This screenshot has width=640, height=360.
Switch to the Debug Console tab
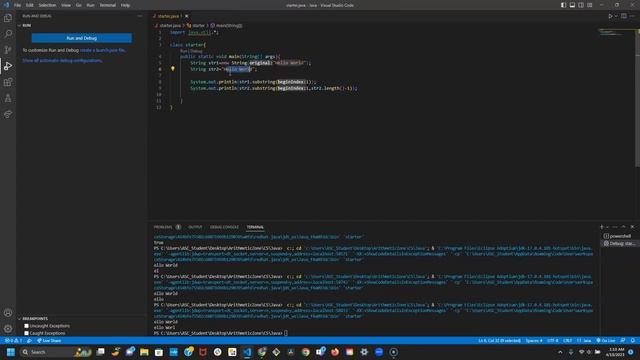(x=224, y=227)
